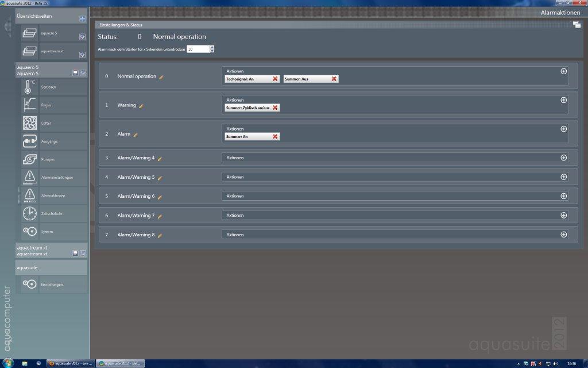Open Zeitschaltuhr timer page

54,213
